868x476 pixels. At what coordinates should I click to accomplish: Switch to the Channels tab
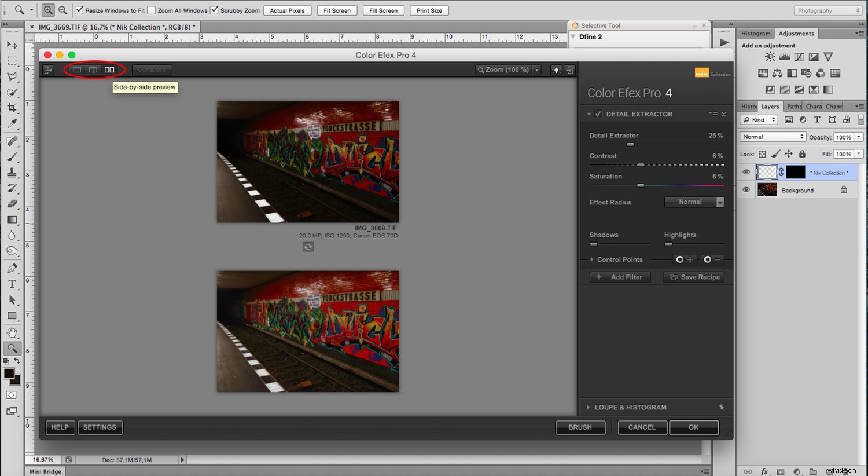pyautogui.click(x=833, y=106)
